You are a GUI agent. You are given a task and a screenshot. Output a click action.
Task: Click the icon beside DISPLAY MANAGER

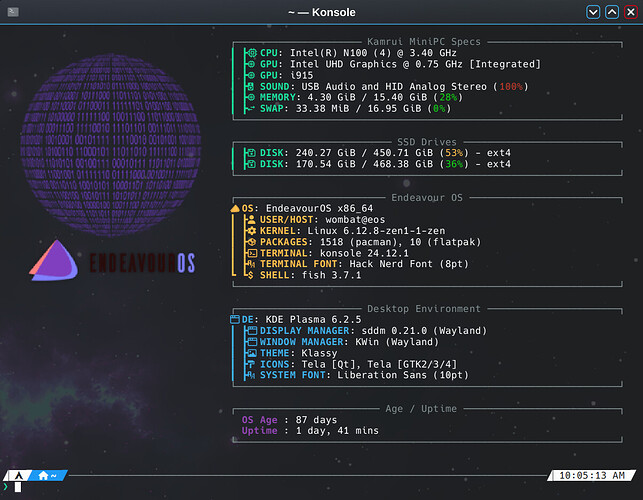point(252,331)
